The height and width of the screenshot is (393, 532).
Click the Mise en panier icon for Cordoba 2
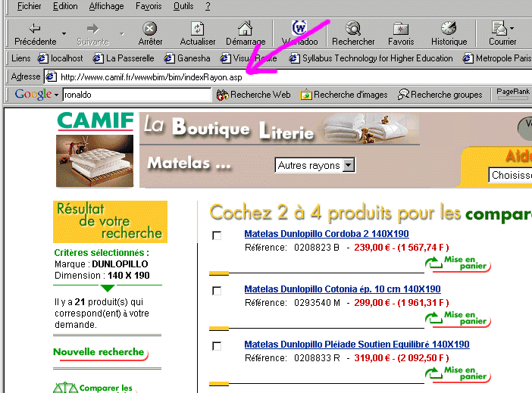pyautogui.click(x=458, y=264)
